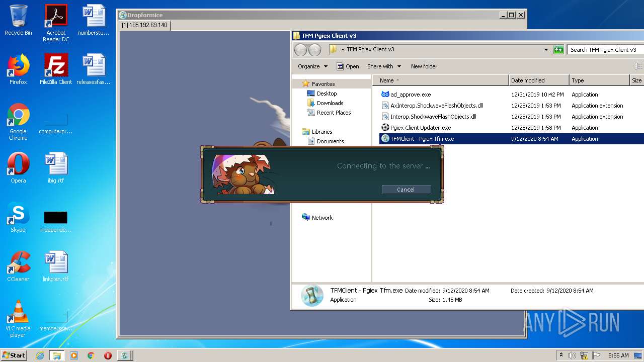This screenshot has width=644, height=362.
Task: Expand the address bar folder path arrow
Action: point(343,50)
